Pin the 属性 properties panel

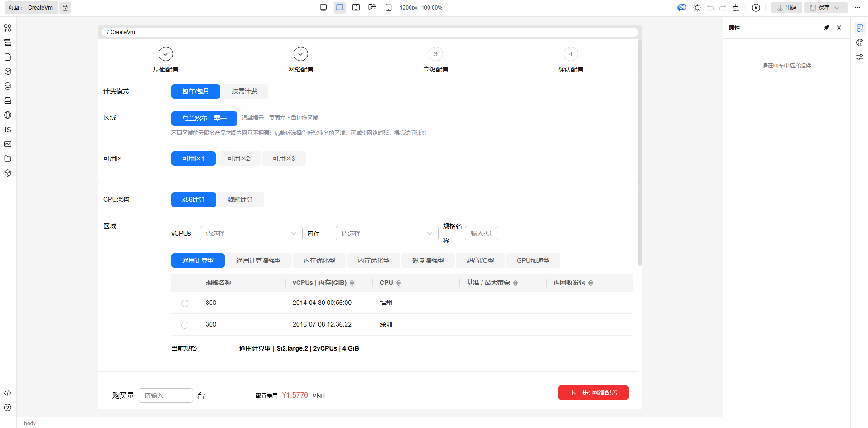826,28
